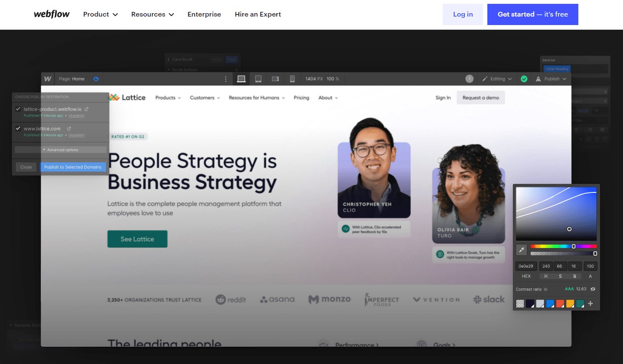Expand the Lattice Products dropdown
The width and height of the screenshot is (623, 364).
click(x=168, y=98)
